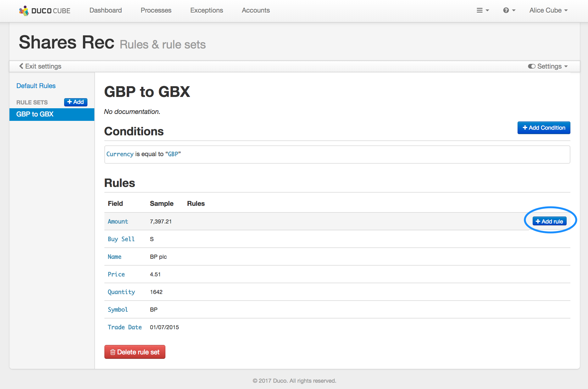Open the Dashboard menu item

point(105,10)
